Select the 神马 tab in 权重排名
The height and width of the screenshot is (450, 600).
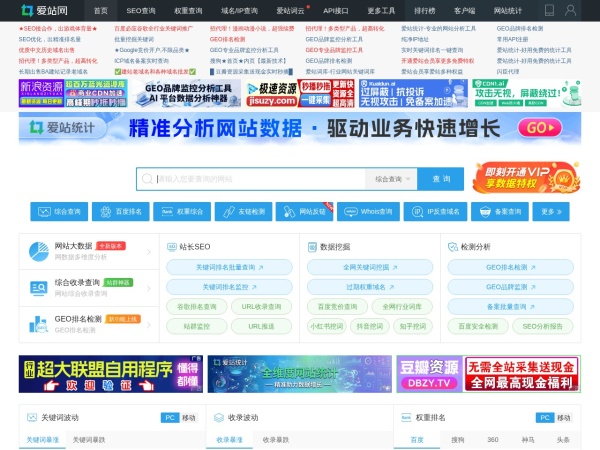[x=528, y=440]
